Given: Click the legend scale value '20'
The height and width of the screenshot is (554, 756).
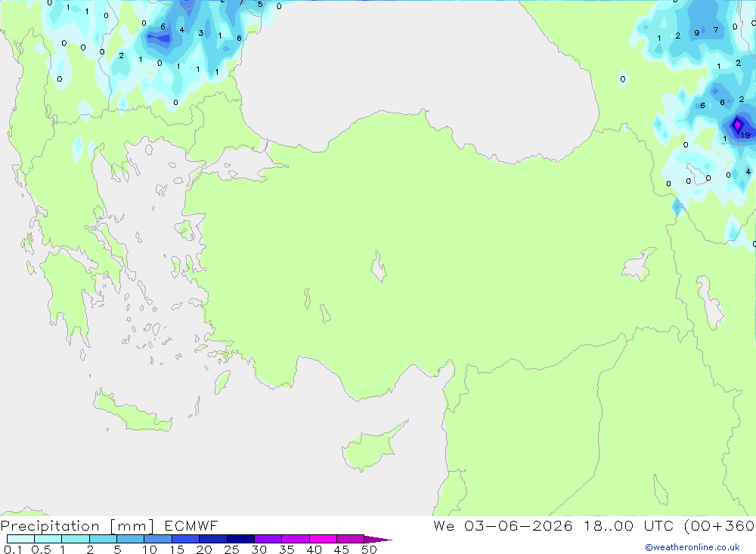Looking at the screenshot, I should (x=204, y=549).
